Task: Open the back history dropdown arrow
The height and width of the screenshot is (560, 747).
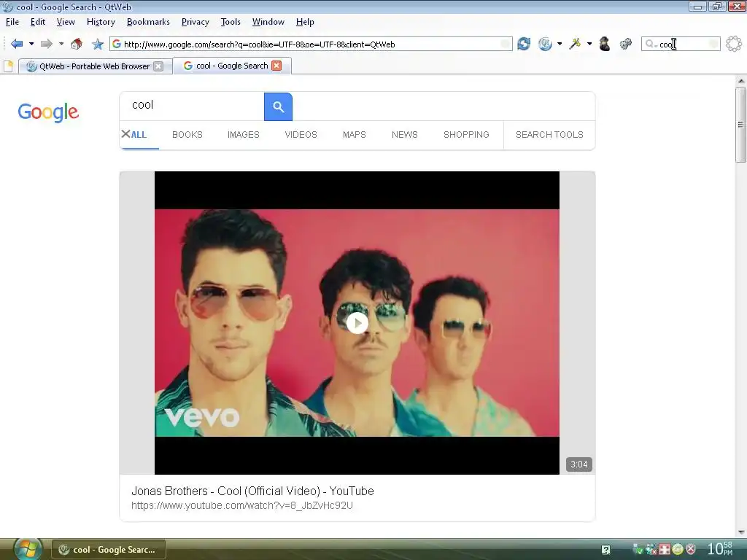Action: 31,44
